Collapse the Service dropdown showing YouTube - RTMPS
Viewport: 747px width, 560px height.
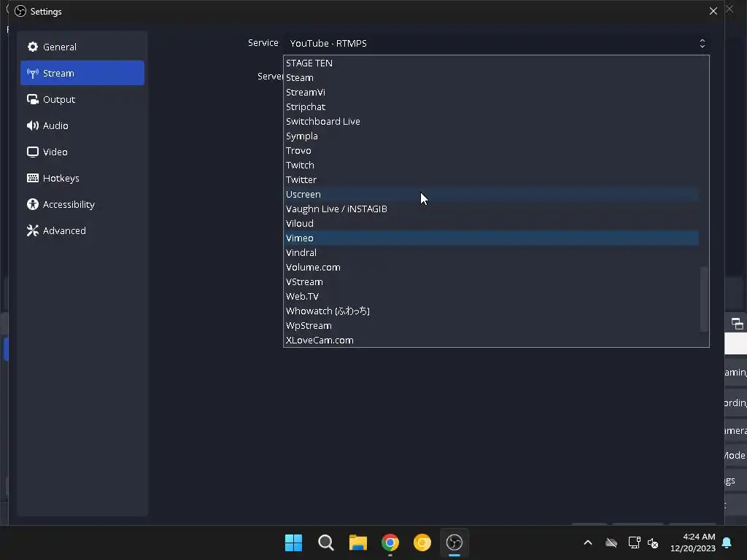coord(496,43)
